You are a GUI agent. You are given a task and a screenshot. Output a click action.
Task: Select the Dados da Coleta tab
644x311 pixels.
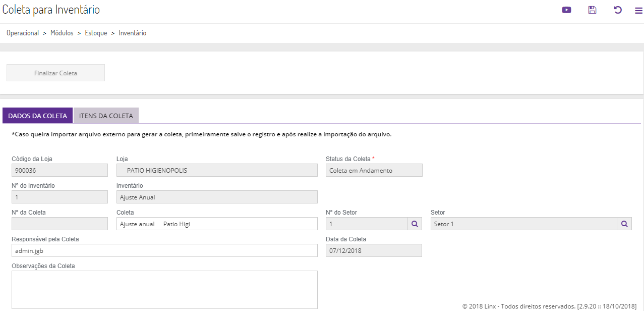pyautogui.click(x=38, y=116)
